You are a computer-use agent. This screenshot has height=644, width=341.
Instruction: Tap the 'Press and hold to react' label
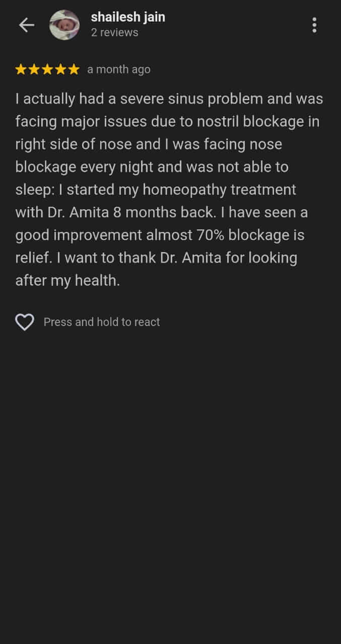[x=102, y=322]
